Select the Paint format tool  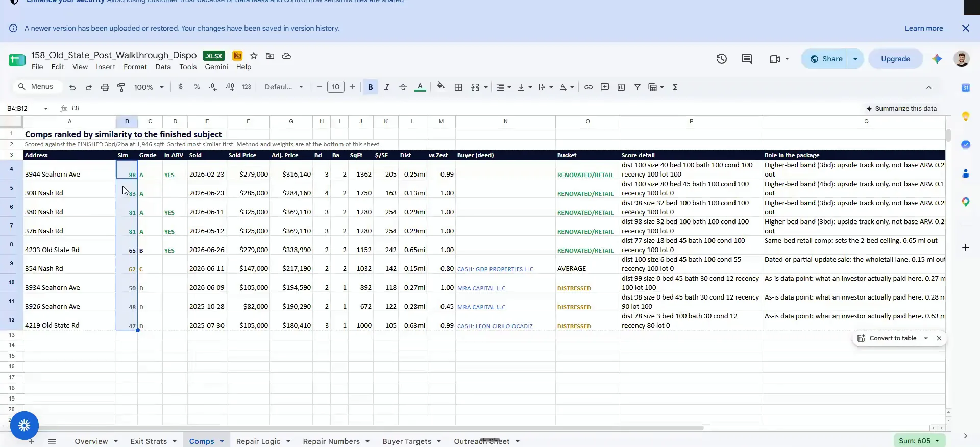121,87
